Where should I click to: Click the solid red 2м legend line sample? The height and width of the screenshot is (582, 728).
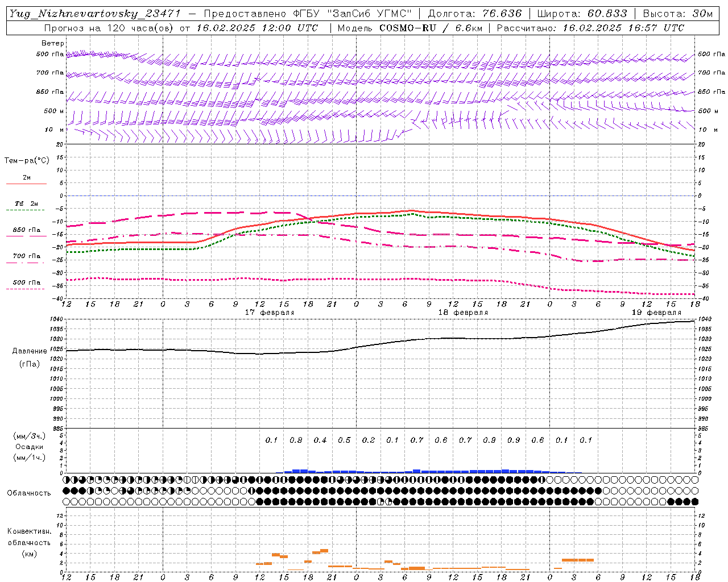pos(26,184)
